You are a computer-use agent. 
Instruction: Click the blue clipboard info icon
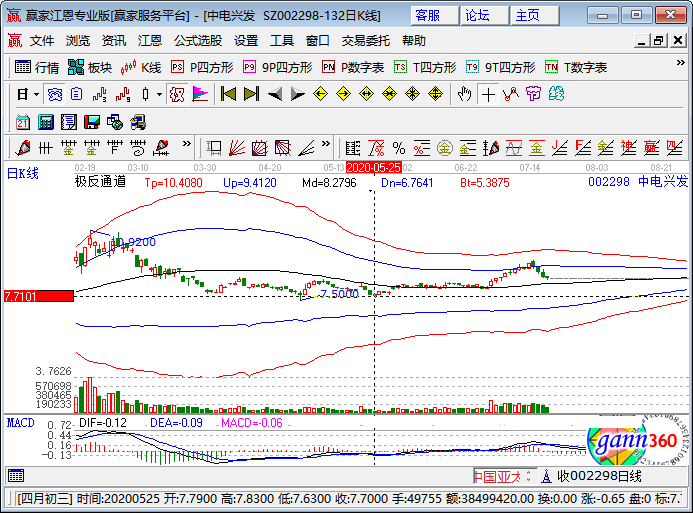(76, 94)
